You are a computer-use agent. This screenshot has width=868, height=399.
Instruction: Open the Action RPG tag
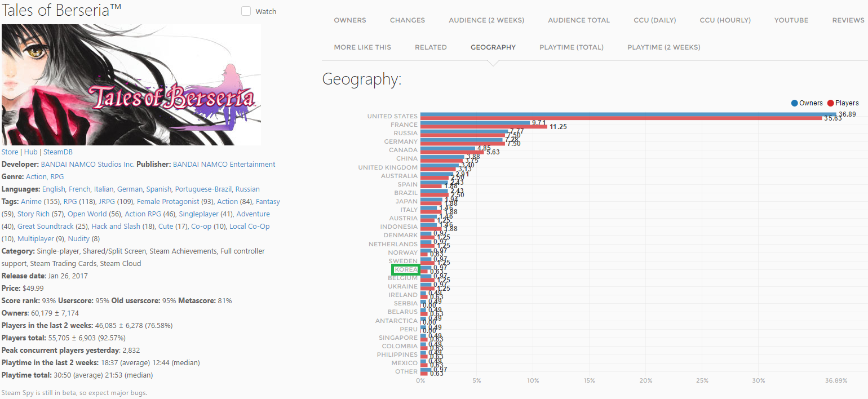click(143, 214)
